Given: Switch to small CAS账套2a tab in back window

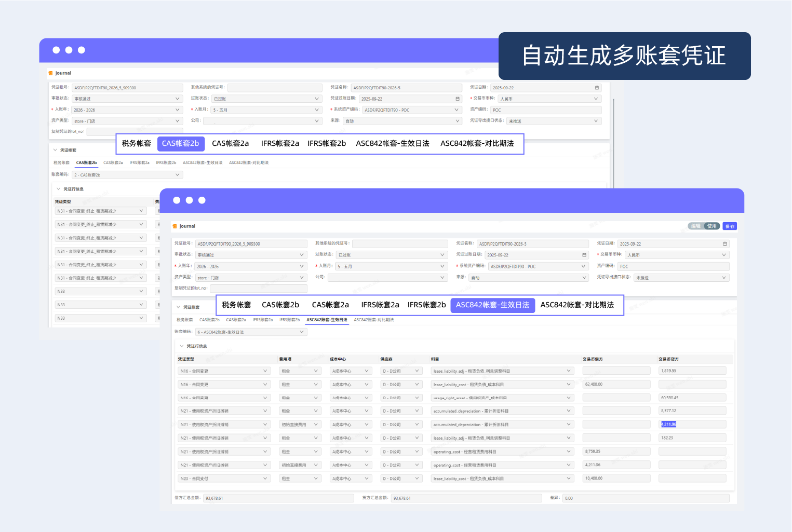Looking at the screenshot, I should (113, 162).
